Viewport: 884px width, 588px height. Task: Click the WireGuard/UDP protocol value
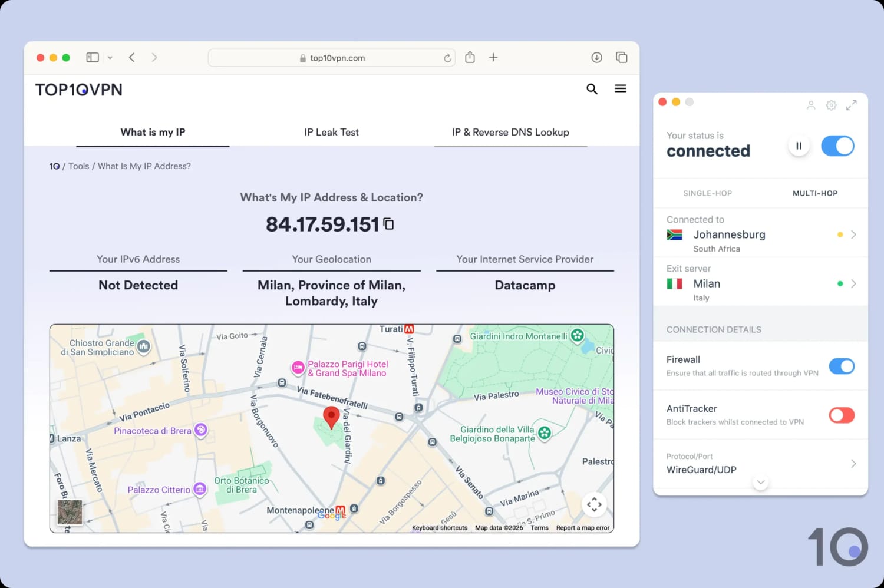[701, 470]
